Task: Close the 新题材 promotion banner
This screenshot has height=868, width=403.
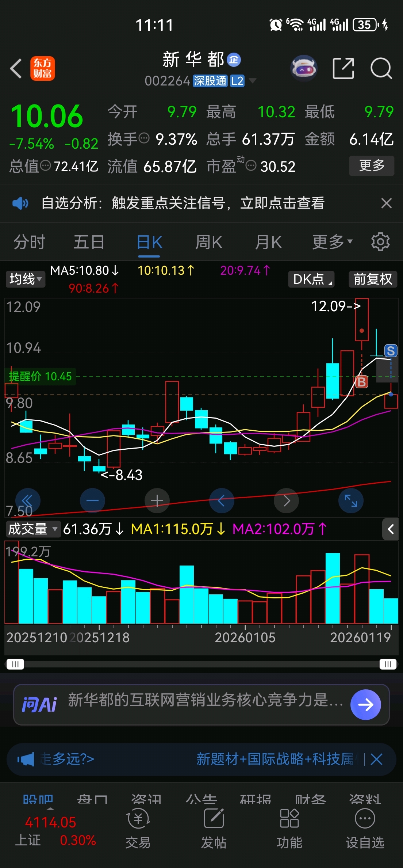Action: [x=377, y=759]
